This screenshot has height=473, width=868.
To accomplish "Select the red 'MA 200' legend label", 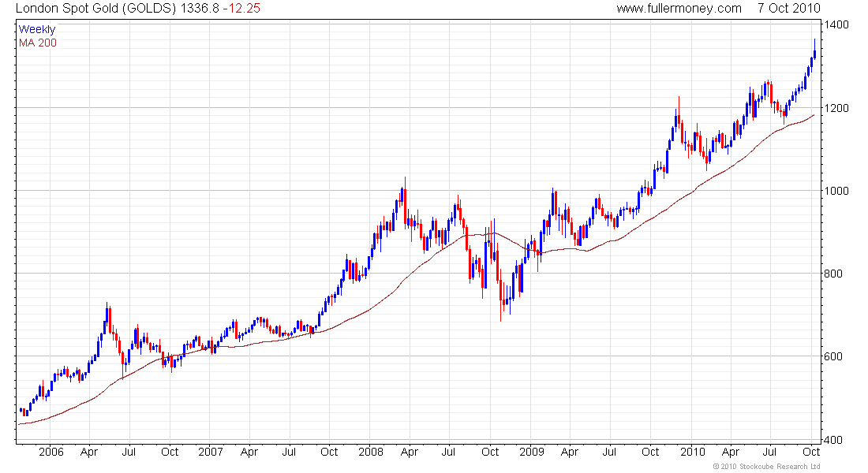I will [x=38, y=43].
